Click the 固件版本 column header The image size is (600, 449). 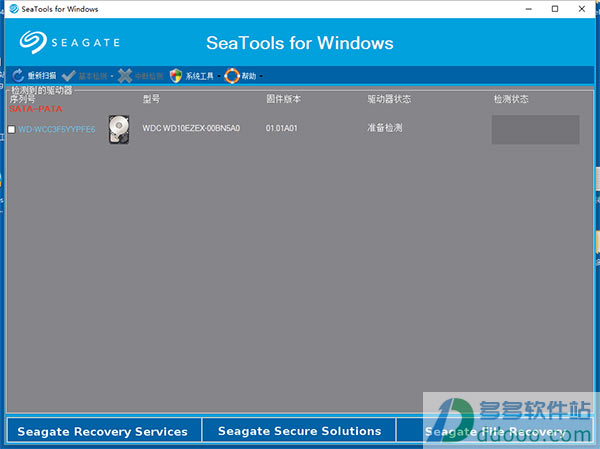coord(284,99)
